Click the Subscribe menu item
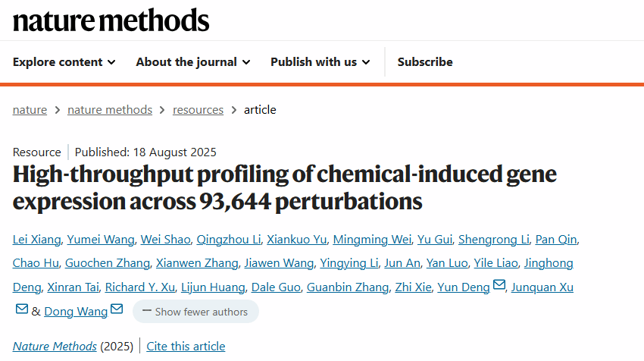The image size is (644, 361). (425, 62)
